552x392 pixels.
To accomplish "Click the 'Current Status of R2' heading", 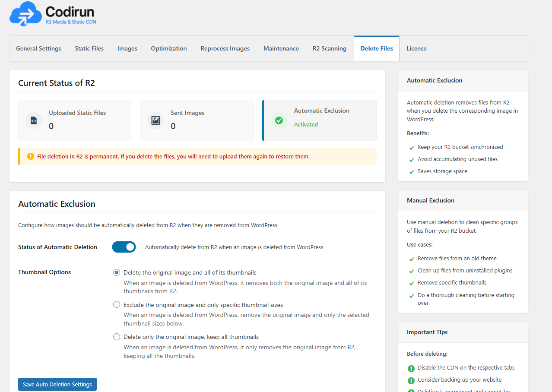I will click(x=57, y=83).
